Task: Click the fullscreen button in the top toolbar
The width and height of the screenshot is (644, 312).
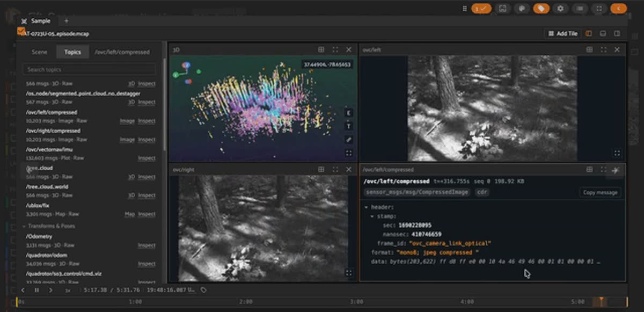Action: coord(599,9)
